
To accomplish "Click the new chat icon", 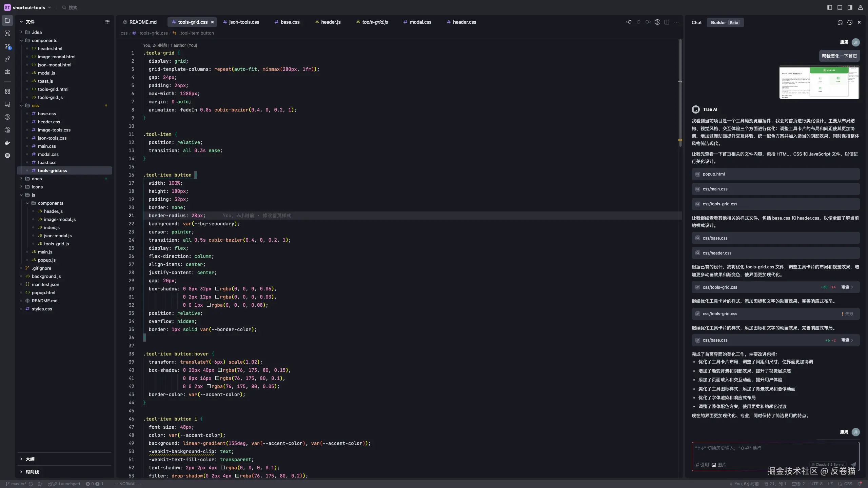I will (x=840, y=22).
